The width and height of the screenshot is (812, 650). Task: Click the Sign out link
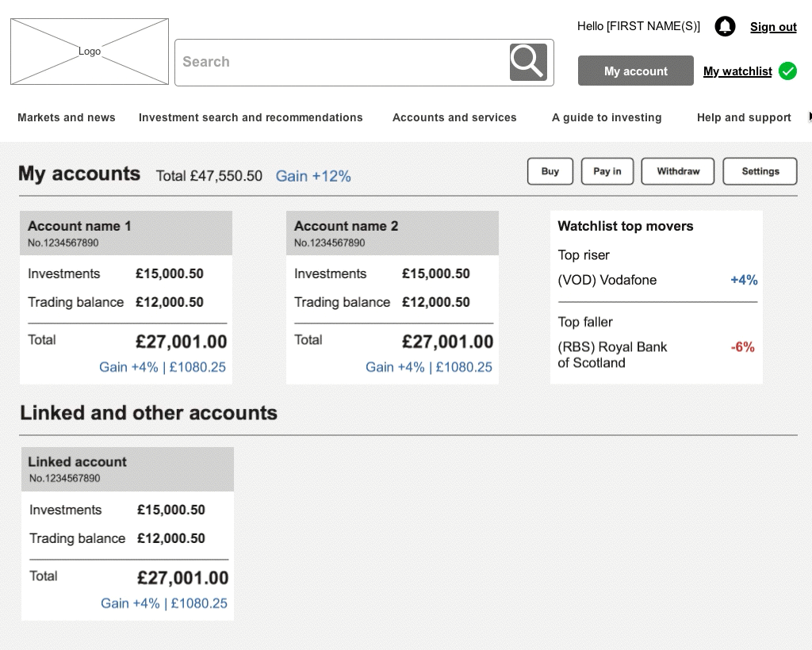773,27
